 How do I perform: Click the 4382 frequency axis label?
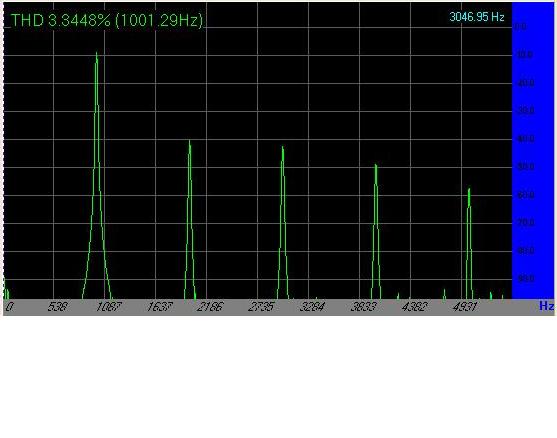[x=414, y=307]
